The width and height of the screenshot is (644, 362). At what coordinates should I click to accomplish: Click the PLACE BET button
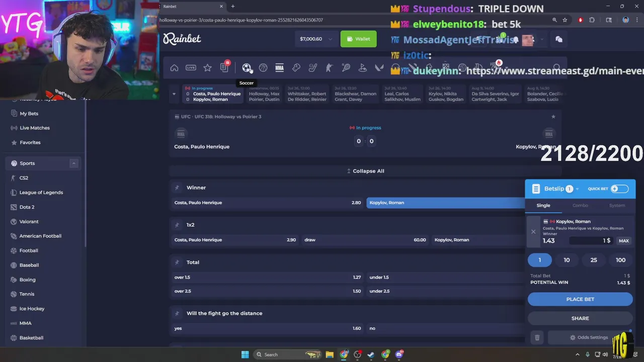(x=580, y=299)
